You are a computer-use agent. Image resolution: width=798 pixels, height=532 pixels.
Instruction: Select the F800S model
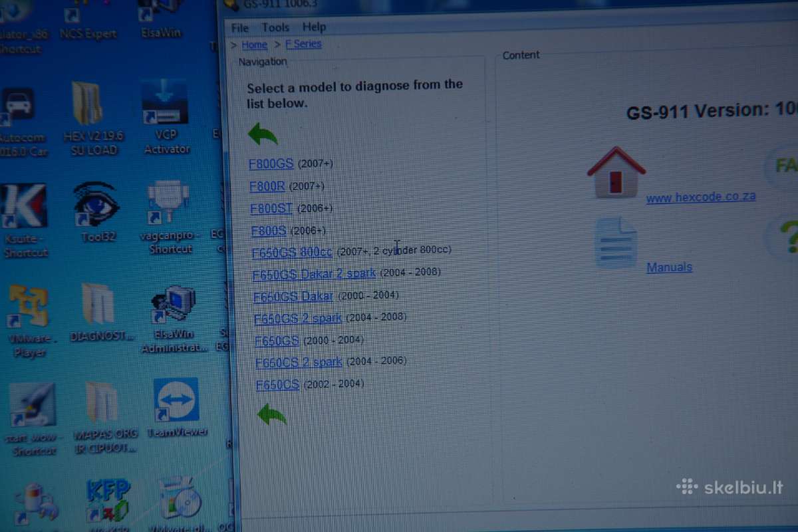(269, 231)
